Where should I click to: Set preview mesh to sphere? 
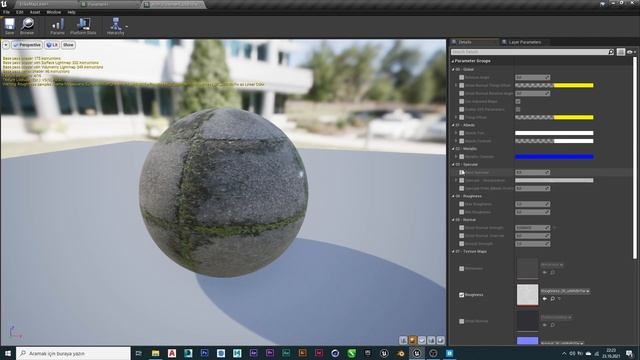point(413,340)
